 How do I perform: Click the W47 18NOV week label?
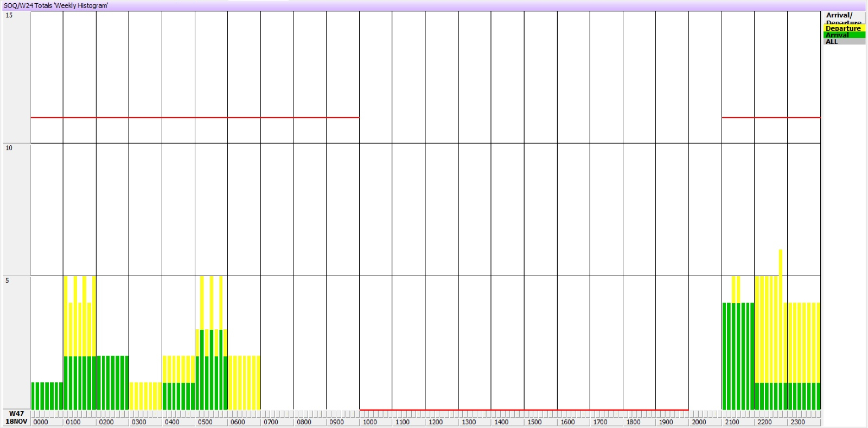[16, 418]
